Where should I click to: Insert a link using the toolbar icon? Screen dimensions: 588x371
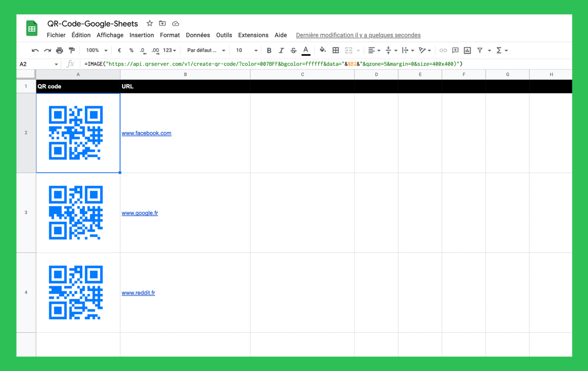tap(443, 50)
